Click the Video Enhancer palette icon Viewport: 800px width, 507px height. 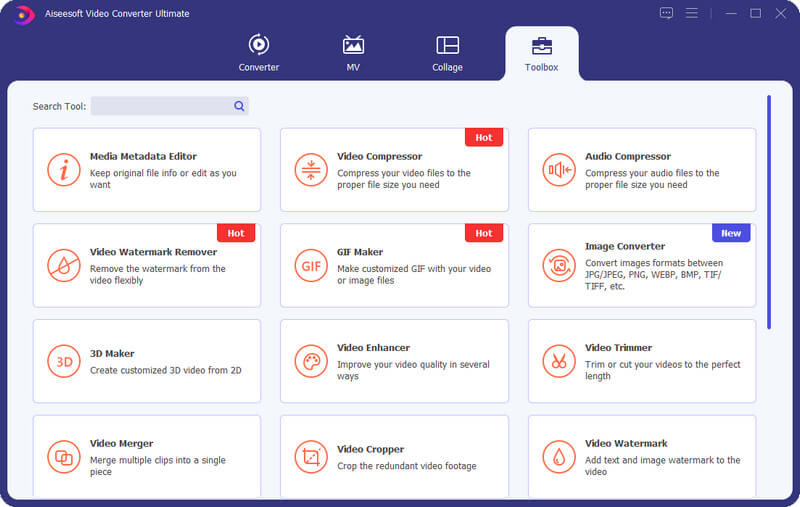pos(311,361)
